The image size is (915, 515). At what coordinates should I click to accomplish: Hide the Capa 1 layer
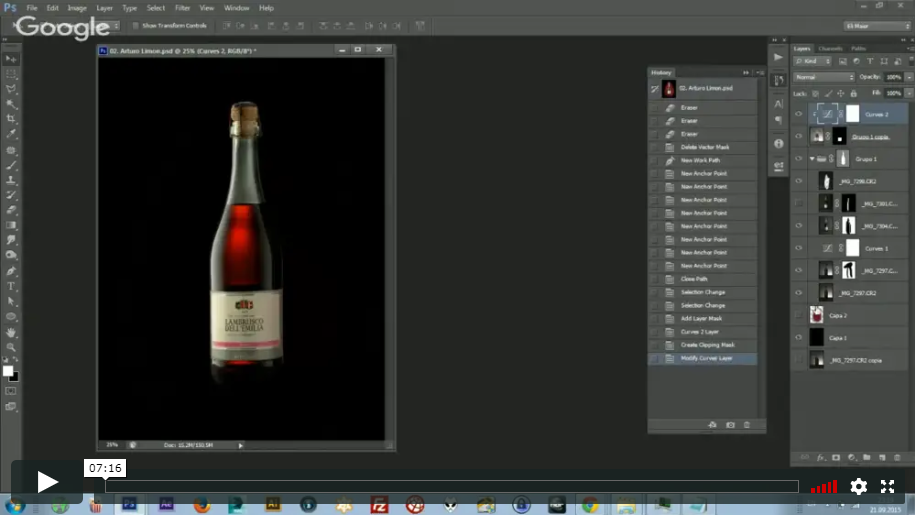tap(799, 338)
